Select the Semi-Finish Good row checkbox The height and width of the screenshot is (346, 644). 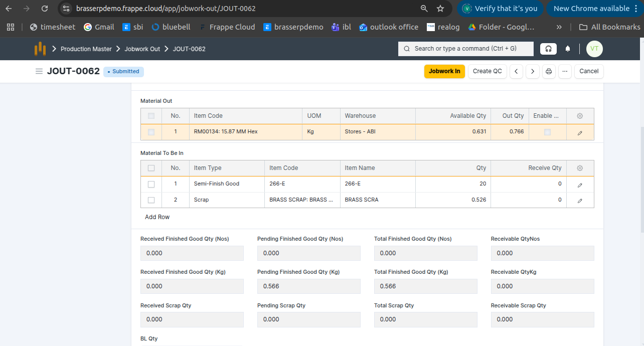[x=151, y=184]
